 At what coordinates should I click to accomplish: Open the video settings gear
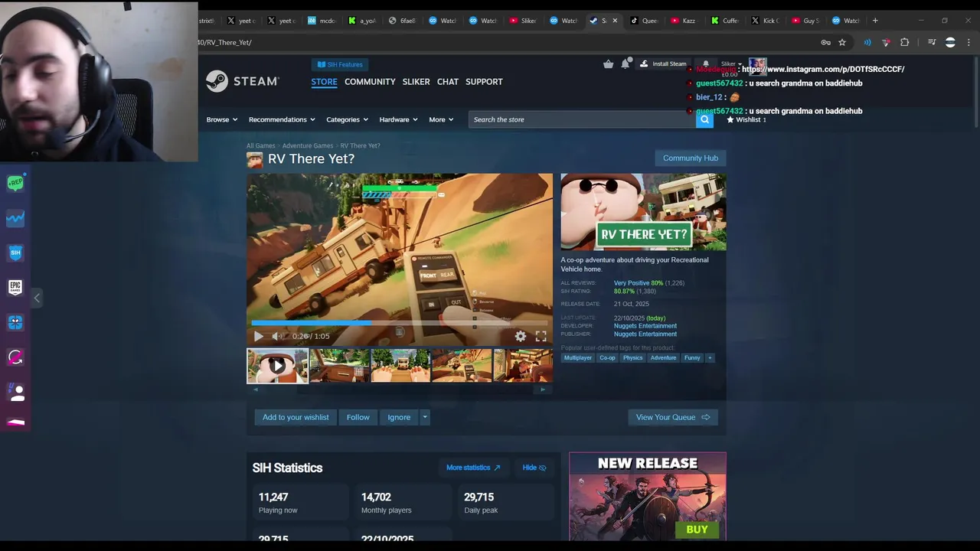(x=521, y=336)
